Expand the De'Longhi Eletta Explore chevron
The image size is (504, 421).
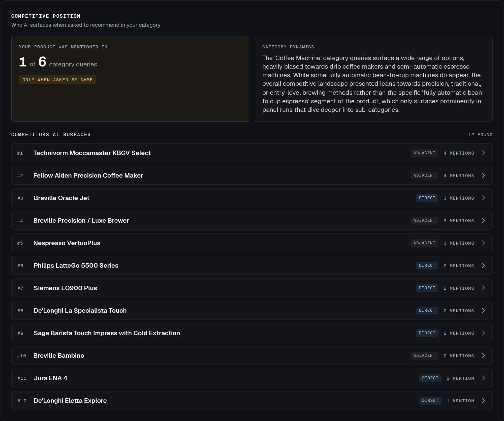point(483,401)
